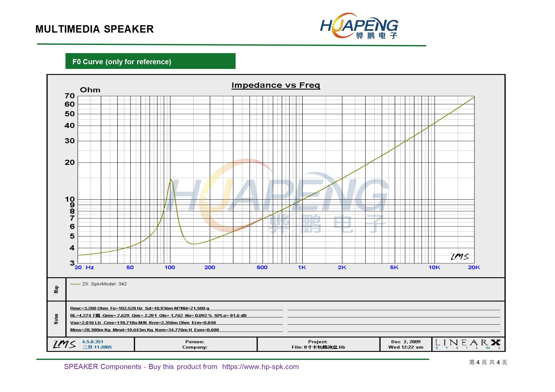Click the Vas=2.016 Ltr notes line
The height and width of the screenshot is (392, 555).
[143, 323]
